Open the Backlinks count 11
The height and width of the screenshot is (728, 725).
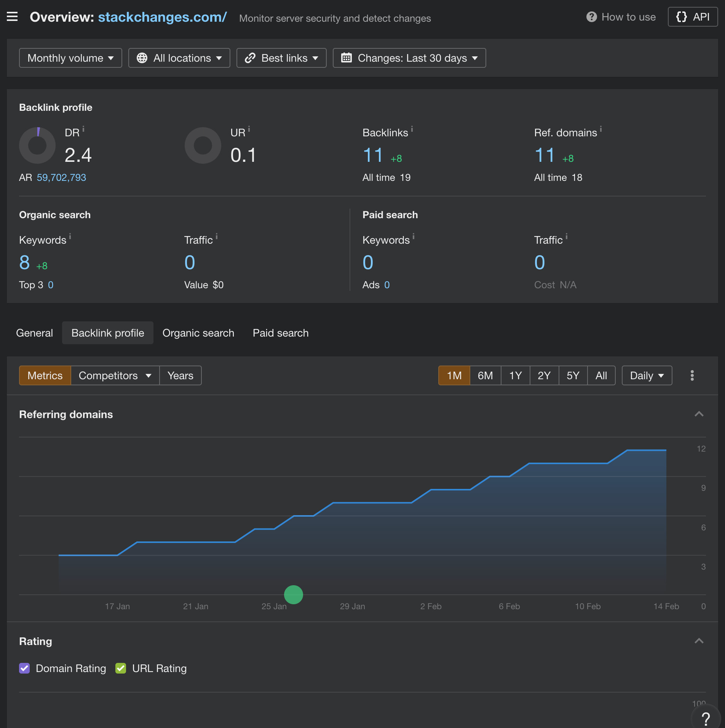[x=373, y=155]
